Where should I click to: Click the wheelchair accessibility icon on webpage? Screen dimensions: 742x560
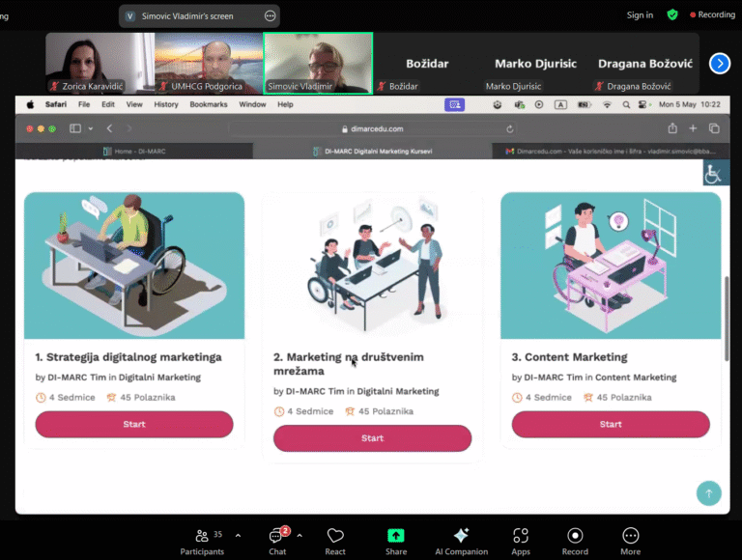713,174
